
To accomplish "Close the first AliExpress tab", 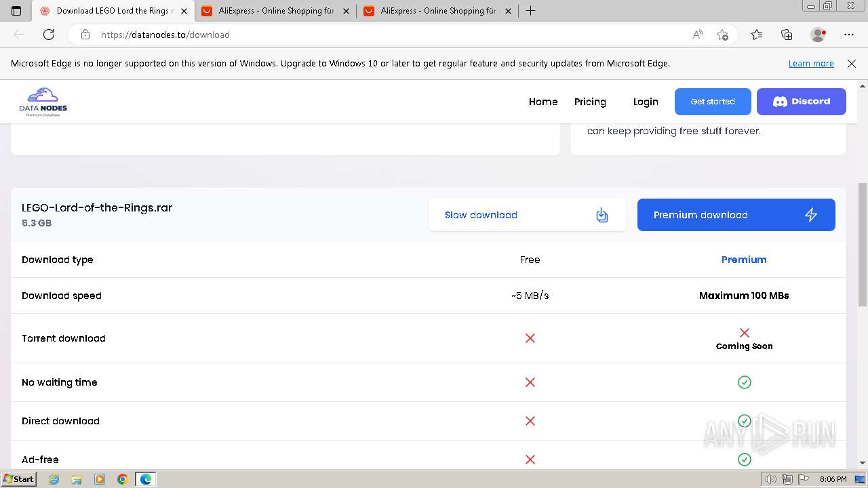I will point(346,11).
